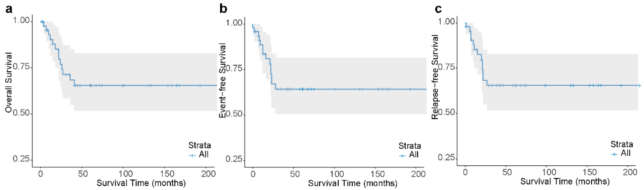Click Survival Time (months) label under panel c
The image size is (644, 190).
565,182
